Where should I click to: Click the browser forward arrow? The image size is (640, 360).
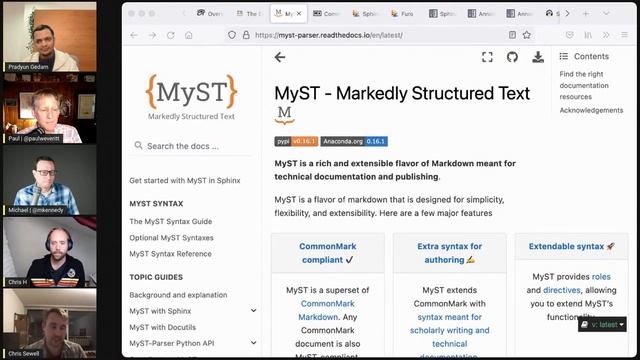click(x=152, y=35)
